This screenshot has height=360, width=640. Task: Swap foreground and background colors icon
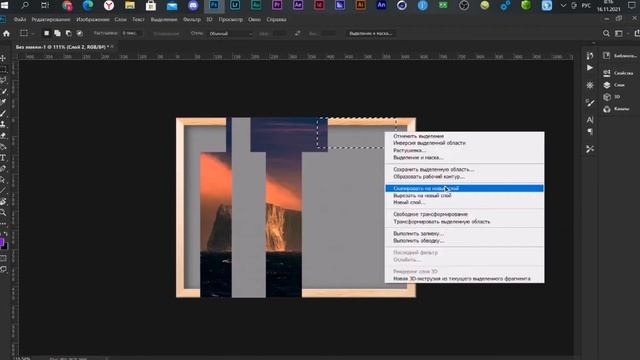[5, 234]
